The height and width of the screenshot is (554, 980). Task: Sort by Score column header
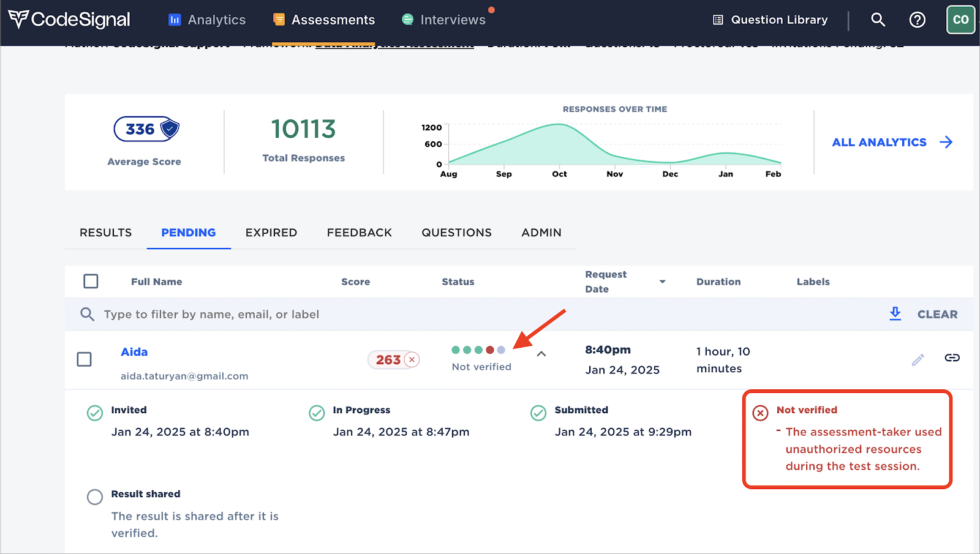coord(356,282)
